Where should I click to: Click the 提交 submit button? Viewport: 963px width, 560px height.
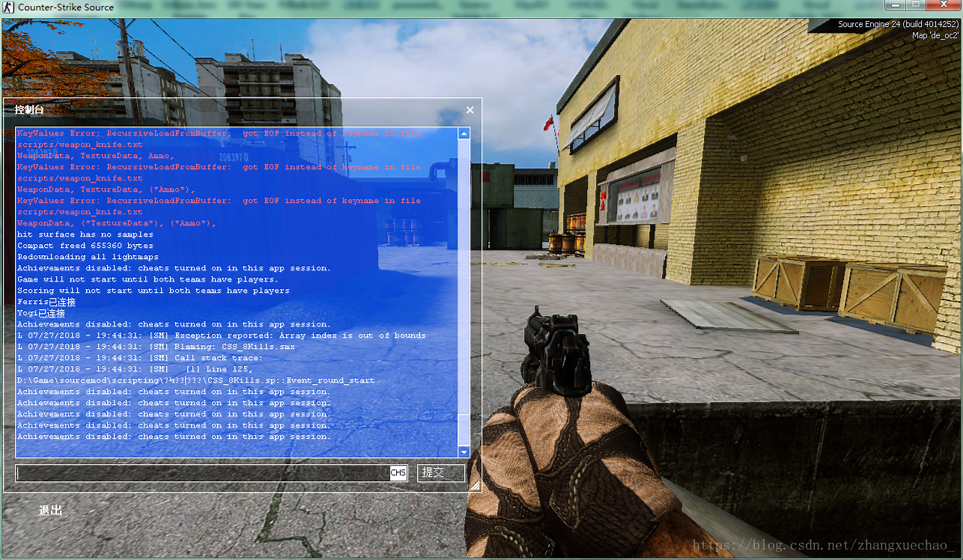[x=441, y=472]
